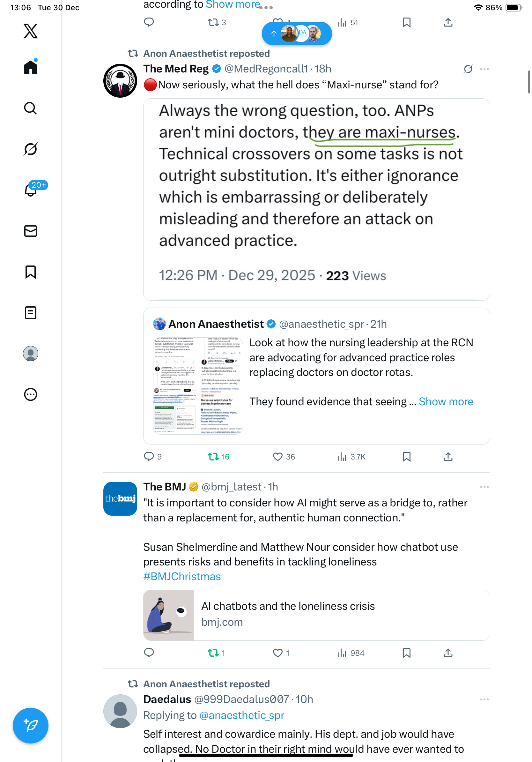Viewport: 532px width, 762px height.
Task: Open more options for The Med Reg post
Action: coord(484,69)
